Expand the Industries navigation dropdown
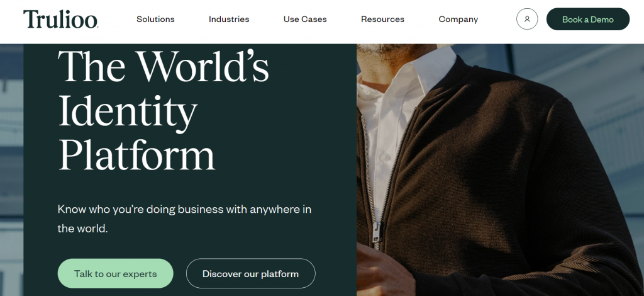 coord(229,19)
